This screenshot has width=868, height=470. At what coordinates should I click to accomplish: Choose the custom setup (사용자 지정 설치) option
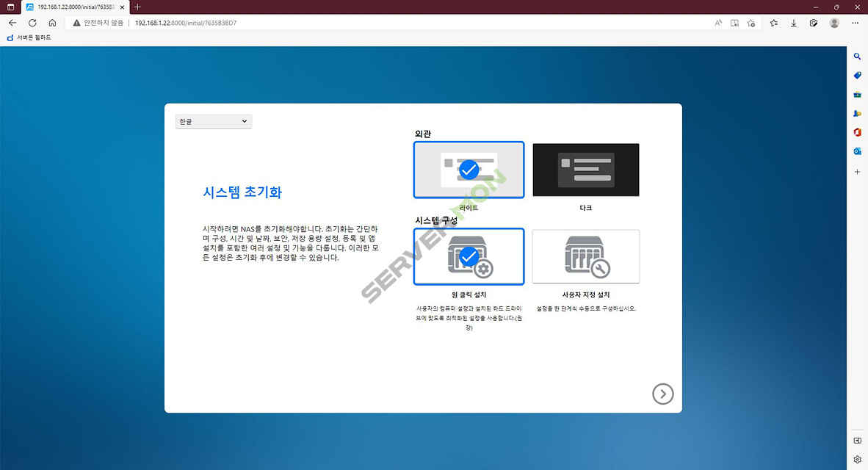(x=586, y=256)
